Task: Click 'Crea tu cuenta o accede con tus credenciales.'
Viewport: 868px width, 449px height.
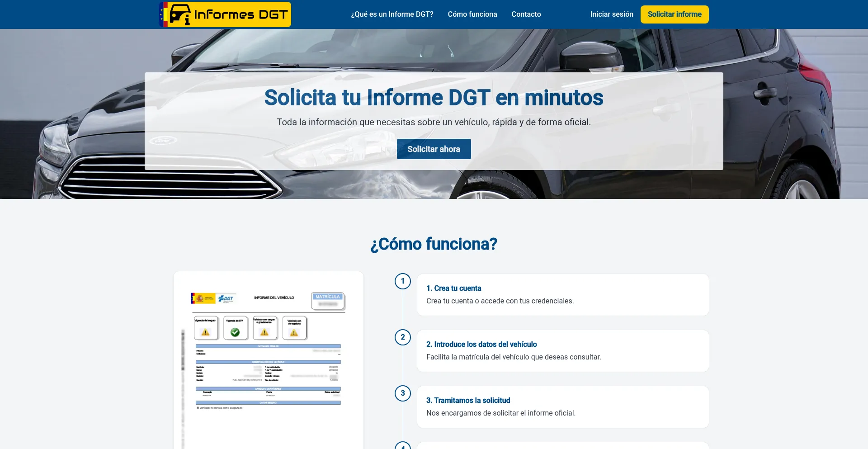Action: 500,301
